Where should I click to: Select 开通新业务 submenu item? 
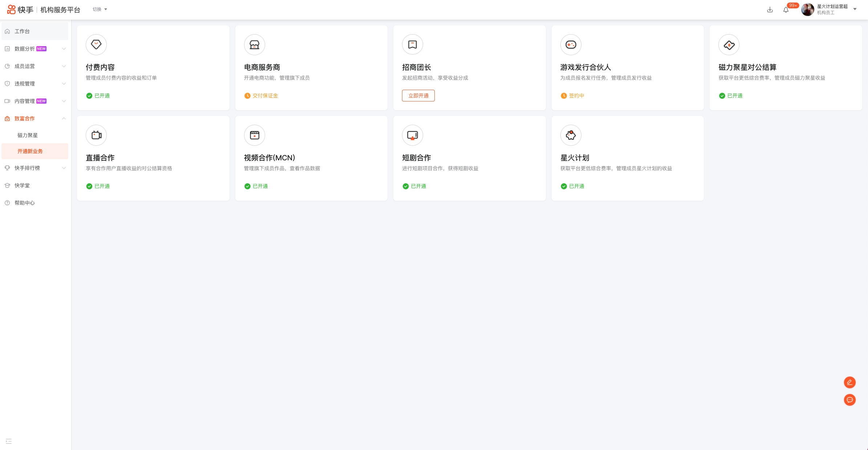click(35, 151)
